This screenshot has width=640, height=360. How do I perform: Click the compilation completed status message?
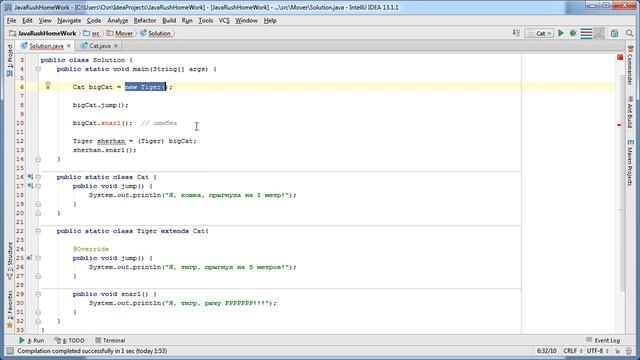pos(92,351)
